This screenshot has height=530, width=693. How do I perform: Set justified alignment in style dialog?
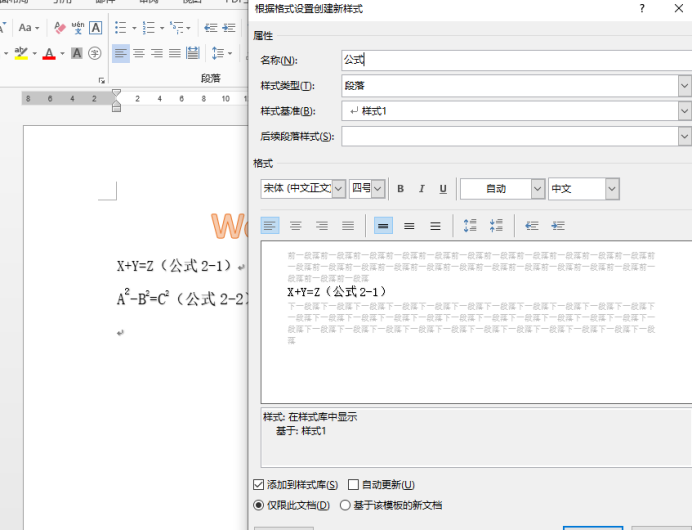pos(348,226)
